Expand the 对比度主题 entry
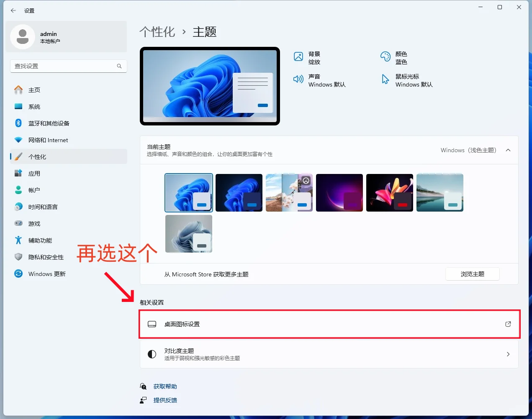 tap(508, 354)
